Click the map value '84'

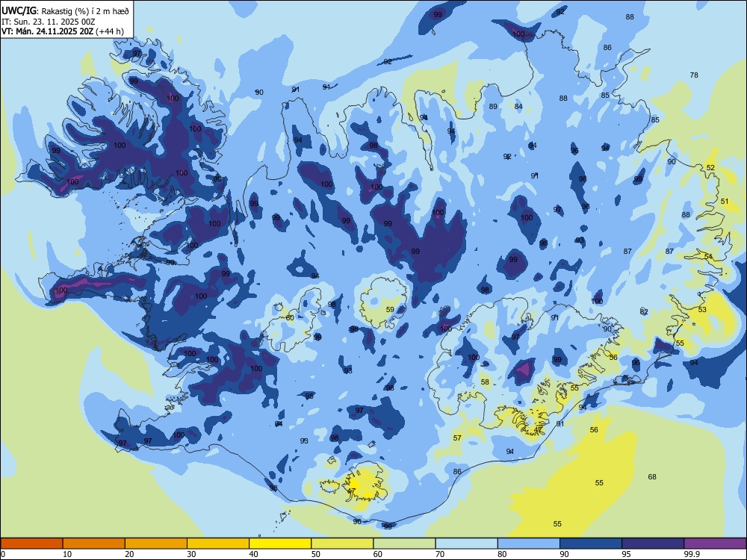[x=518, y=107]
